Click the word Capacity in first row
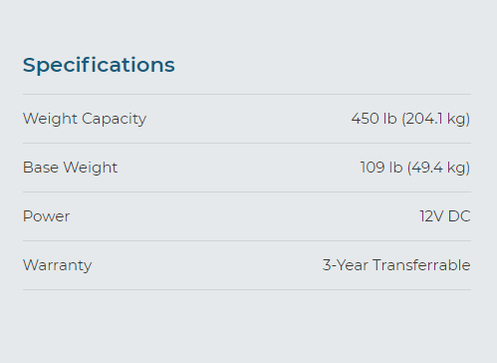497x363 pixels. (x=114, y=119)
